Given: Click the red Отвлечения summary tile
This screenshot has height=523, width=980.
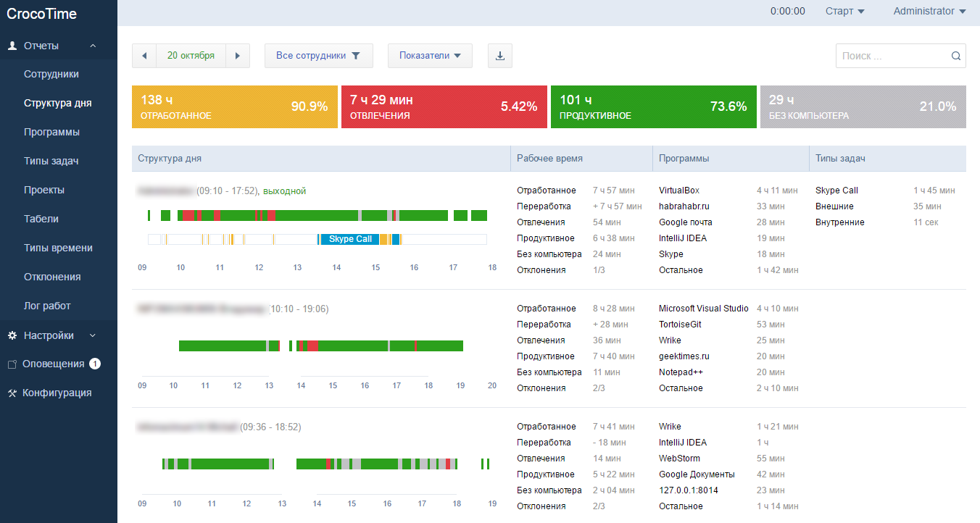Looking at the screenshot, I should (444, 106).
